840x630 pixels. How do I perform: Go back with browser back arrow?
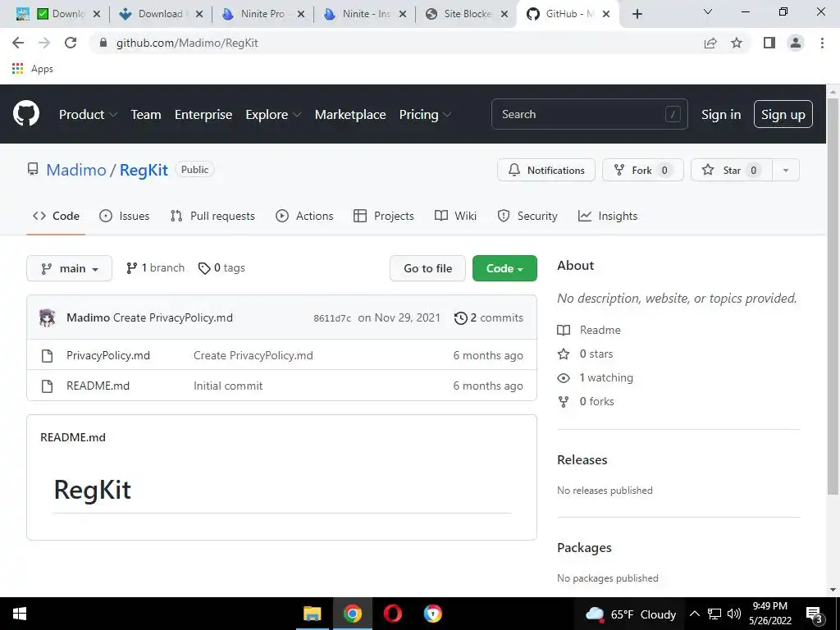tap(18, 43)
